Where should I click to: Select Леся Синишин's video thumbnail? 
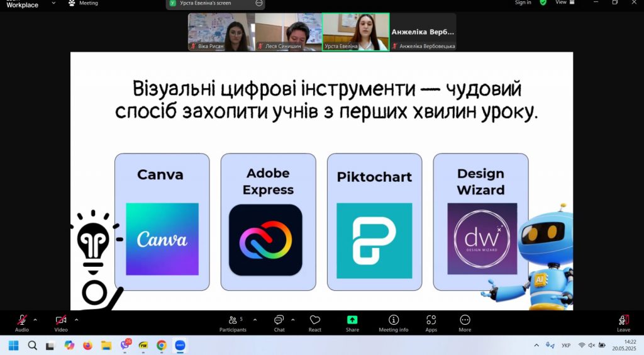[x=288, y=31]
